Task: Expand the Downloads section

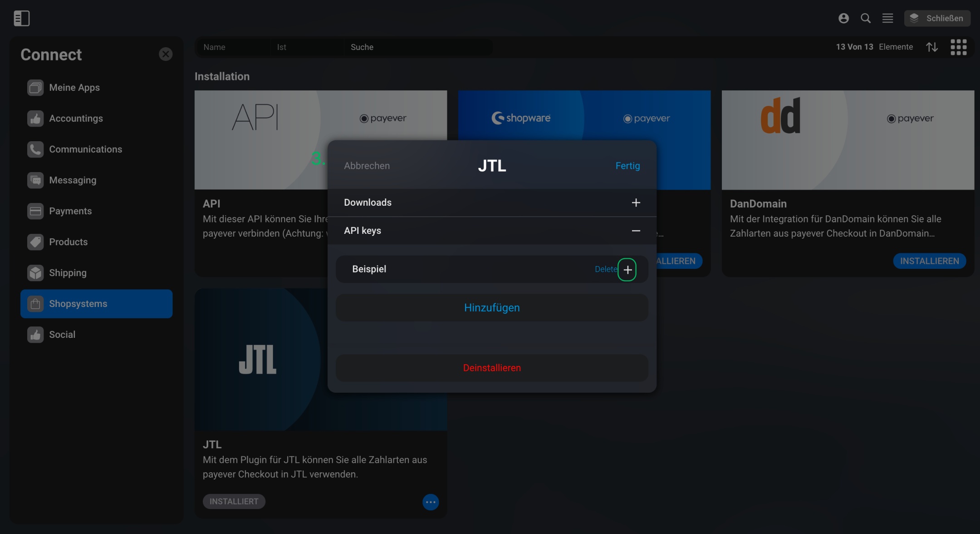Action: (492, 203)
